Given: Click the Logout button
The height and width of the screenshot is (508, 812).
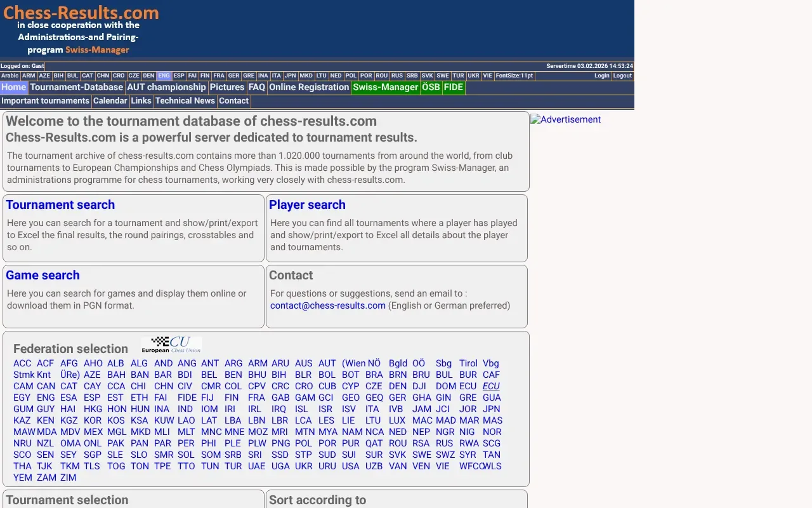Looking at the screenshot, I should coord(622,76).
